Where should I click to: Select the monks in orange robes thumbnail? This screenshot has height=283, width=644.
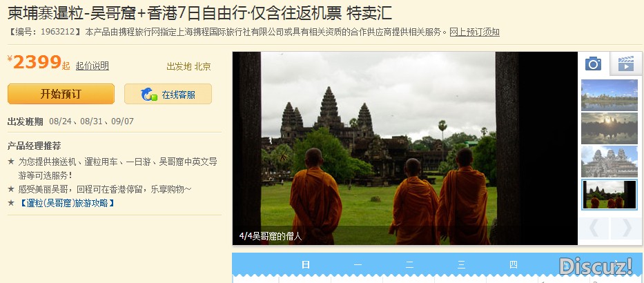(x=609, y=195)
